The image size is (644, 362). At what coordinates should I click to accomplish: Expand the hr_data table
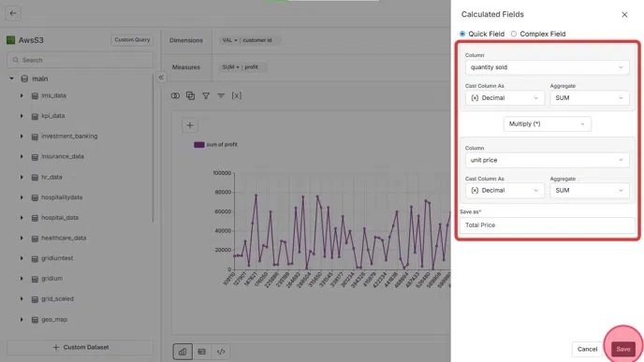(22, 177)
